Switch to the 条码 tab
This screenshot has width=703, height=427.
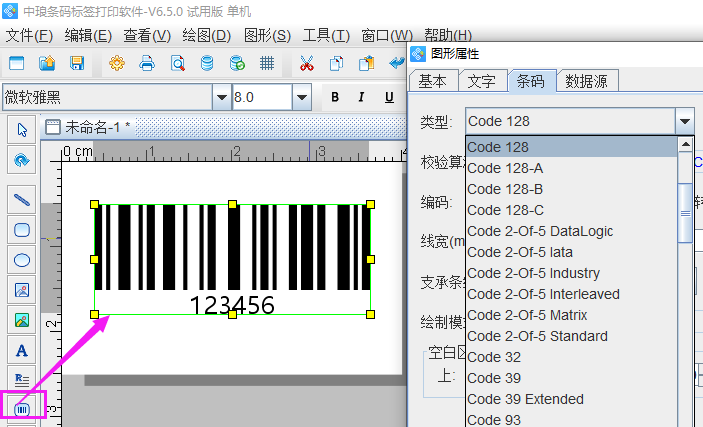[532, 81]
